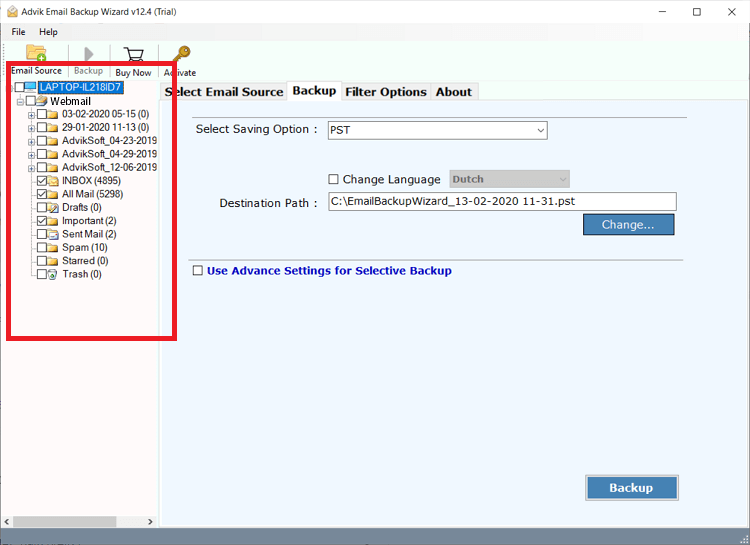The width and height of the screenshot is (750, 545).
Task: Open the File menu
Action: [x=19, y=32]
